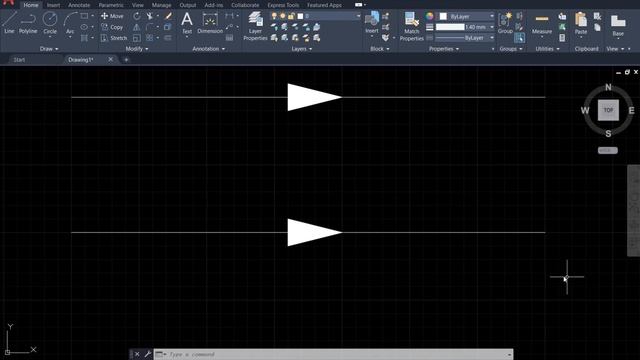The width and height of the screenshot is (640, 360).
Task: Click the Rotate icon
Action: (x=137, y=16)
